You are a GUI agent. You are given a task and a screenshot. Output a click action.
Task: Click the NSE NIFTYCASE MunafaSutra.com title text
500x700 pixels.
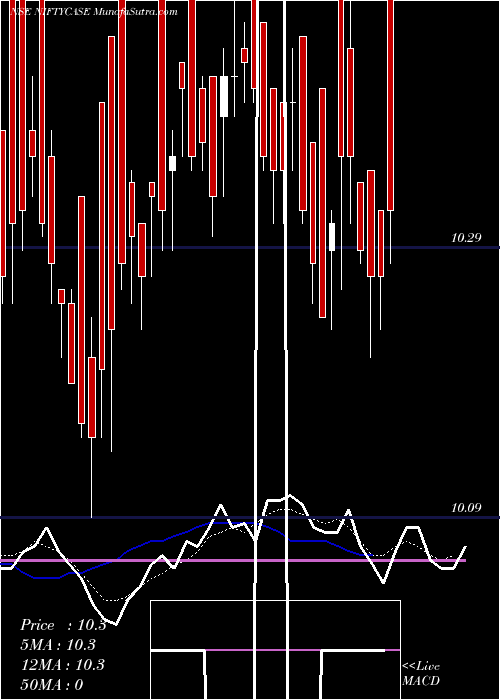click(93, 12)
